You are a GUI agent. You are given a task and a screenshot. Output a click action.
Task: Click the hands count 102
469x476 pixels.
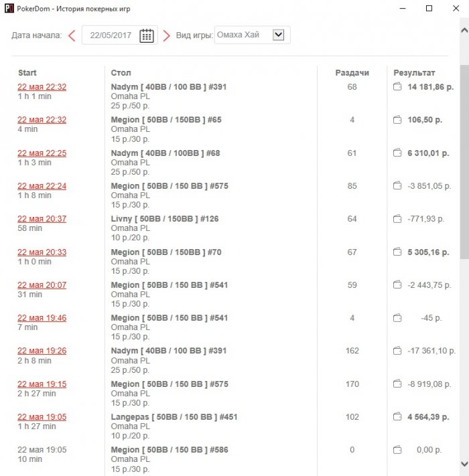pos(352,417)
